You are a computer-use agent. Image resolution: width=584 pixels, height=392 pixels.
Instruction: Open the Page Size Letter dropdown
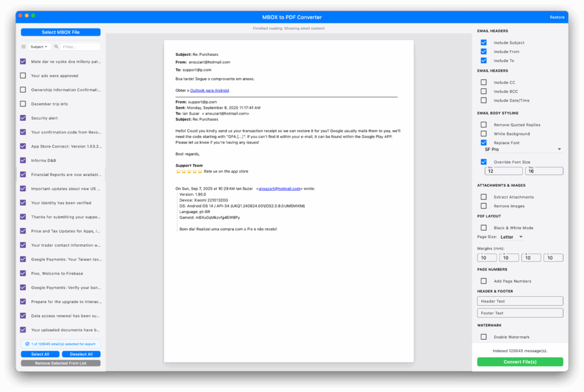[x=512, y=237]
